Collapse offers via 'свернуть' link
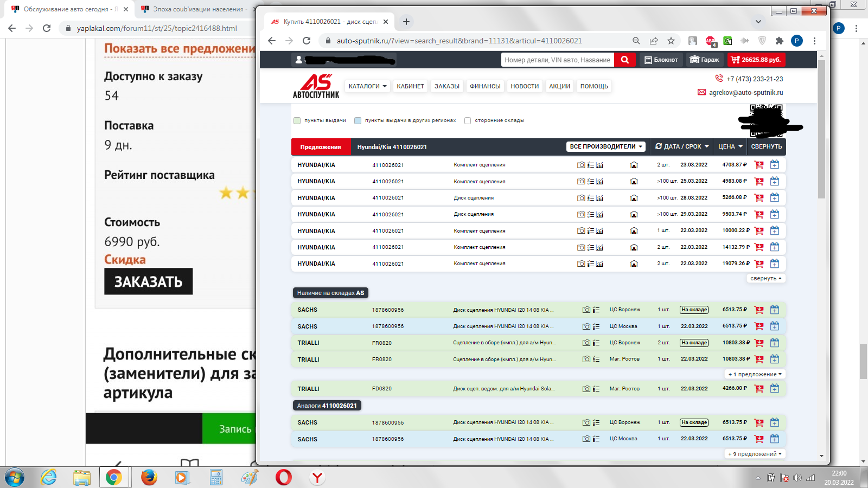The height and width of the screenshot is (488, 868). (766, 278)
